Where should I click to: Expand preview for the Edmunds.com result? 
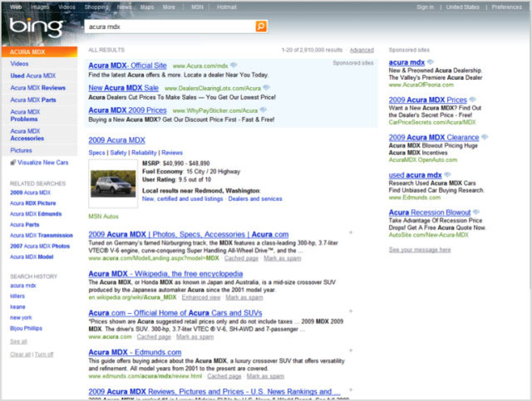pos(351,350)
